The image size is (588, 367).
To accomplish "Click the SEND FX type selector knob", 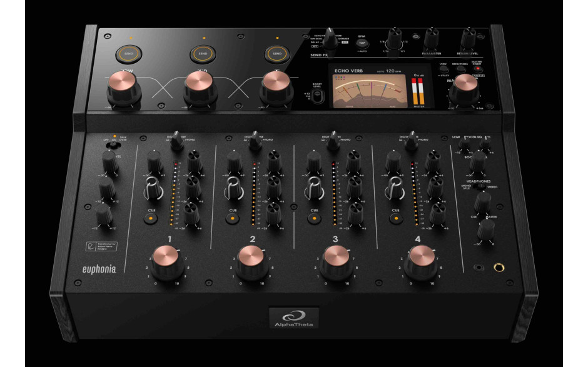I will coord(330,39).
